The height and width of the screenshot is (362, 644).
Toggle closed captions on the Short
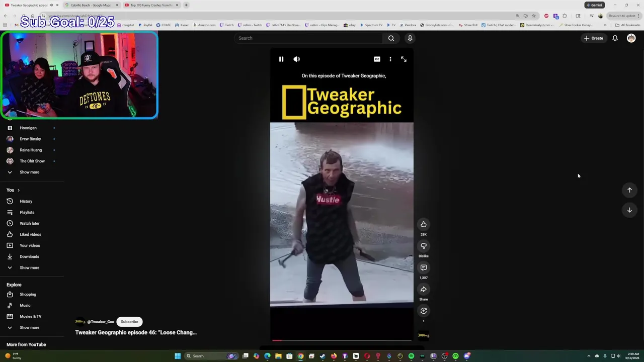377,59
